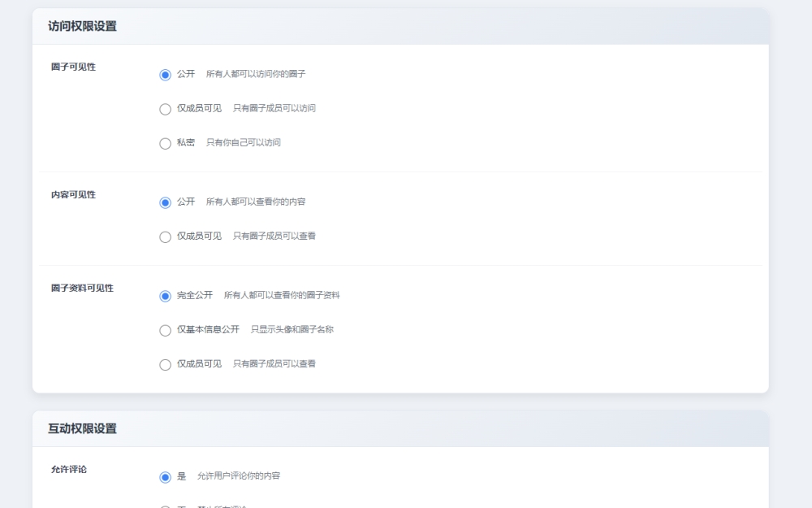Select 仅成员可见 radio under 圈子资料可见性
This screenshot has height=508, width=812.
tap(166, 365)
